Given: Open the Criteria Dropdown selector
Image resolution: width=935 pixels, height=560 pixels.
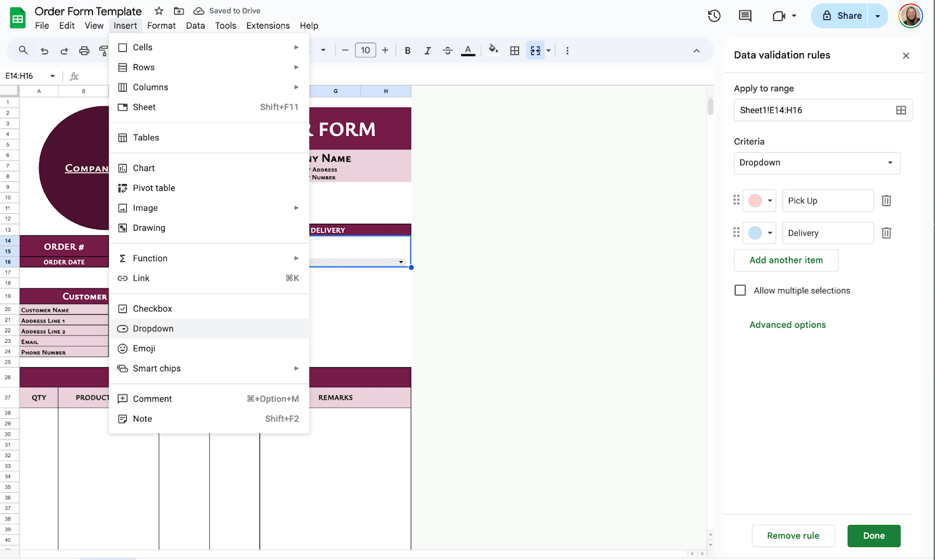Looking at the screenshot, I should pos(816,163).
